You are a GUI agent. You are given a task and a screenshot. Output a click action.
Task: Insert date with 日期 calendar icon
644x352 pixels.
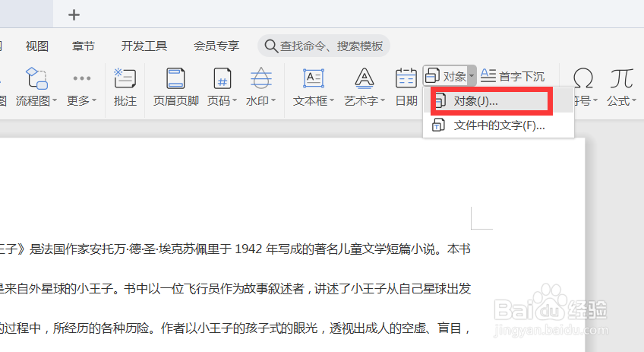(x=406, y=78)
